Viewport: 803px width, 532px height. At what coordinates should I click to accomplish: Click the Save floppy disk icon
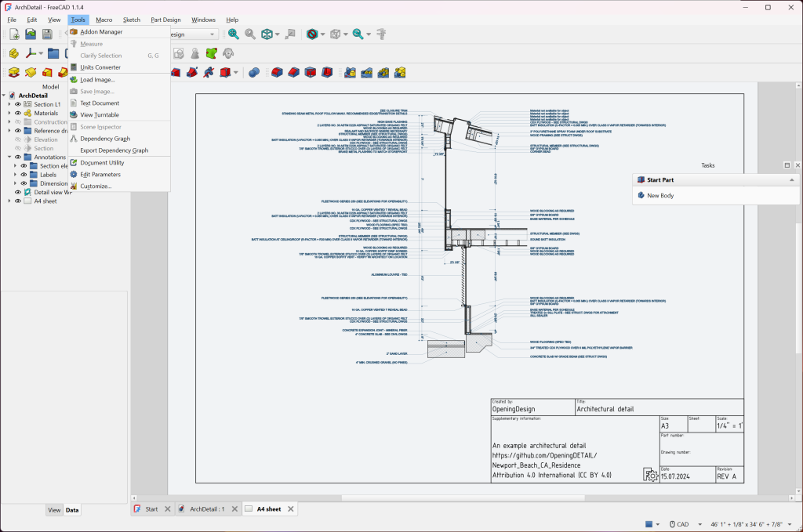47,34
